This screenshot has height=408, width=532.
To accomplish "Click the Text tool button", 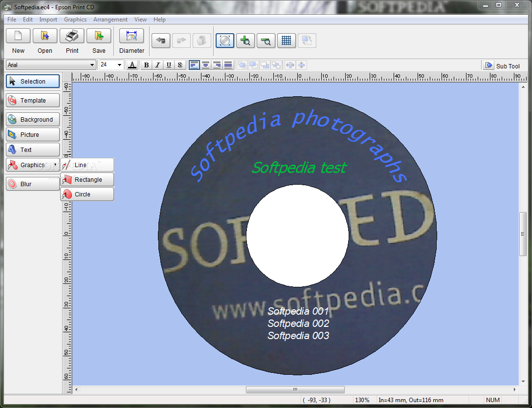I will [33, 150].
